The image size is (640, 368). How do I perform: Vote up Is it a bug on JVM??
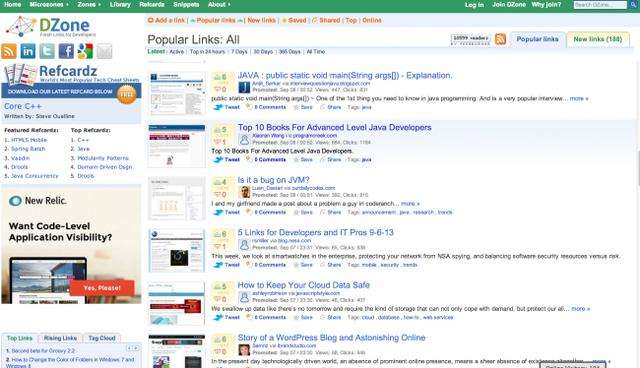[x=220, y=182]
